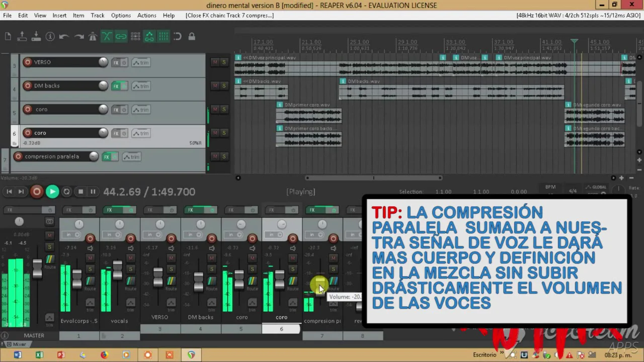Open Project Settings info icon
This screenshot has width=644, height=362.
coord(50,36)
